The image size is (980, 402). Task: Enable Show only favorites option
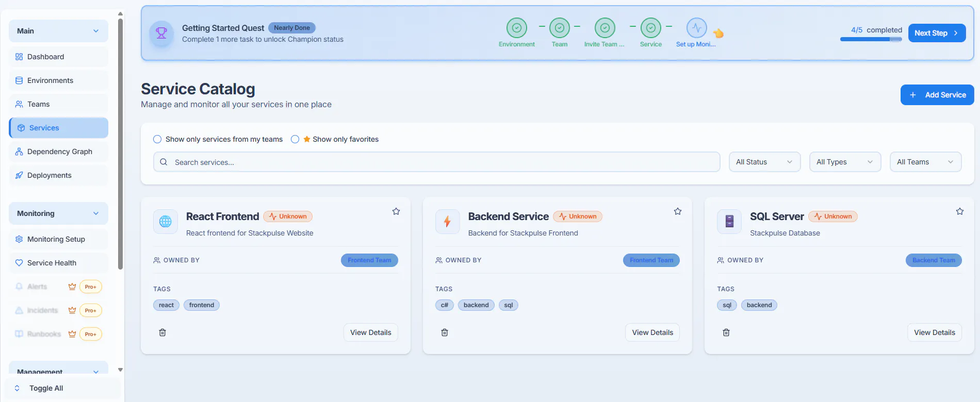tap(295, 139)
